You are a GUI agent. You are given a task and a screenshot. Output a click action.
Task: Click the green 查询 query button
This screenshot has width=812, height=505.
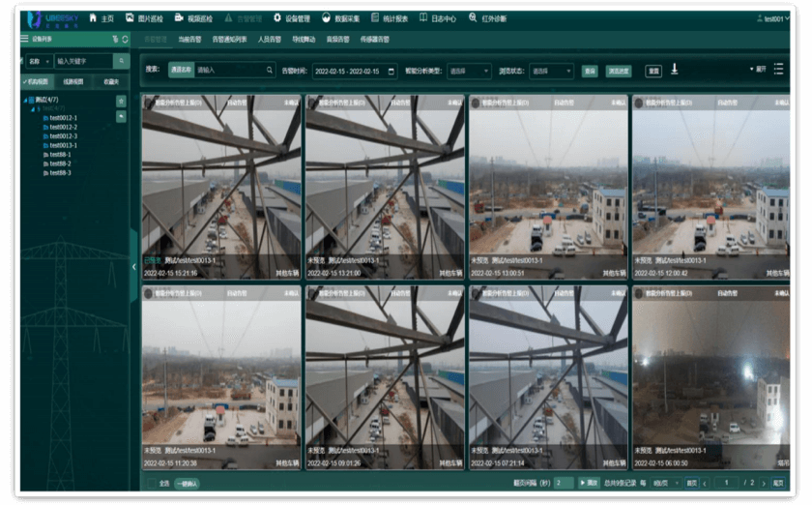tap(590, 71)
